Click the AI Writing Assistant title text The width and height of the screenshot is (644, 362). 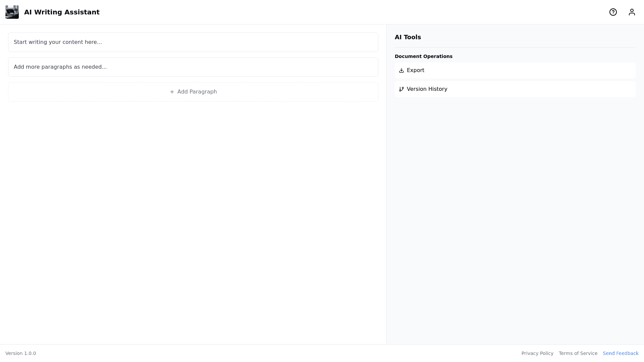(x=62, y=12)
